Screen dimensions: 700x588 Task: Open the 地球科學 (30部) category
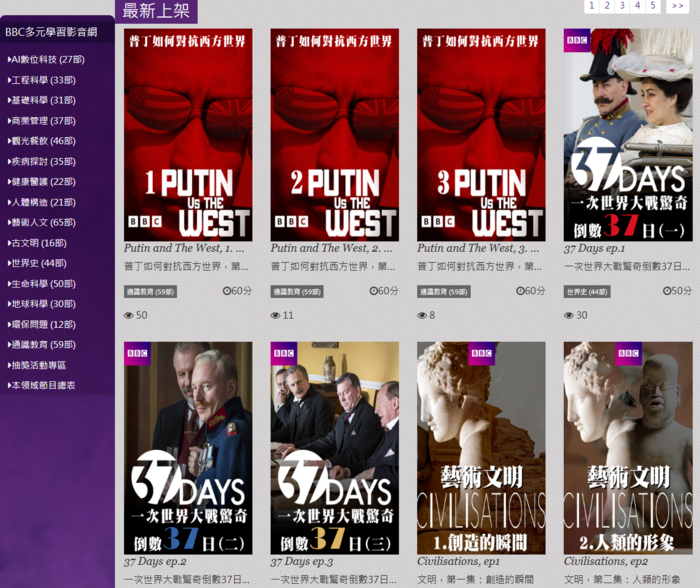tap(42, 304)
